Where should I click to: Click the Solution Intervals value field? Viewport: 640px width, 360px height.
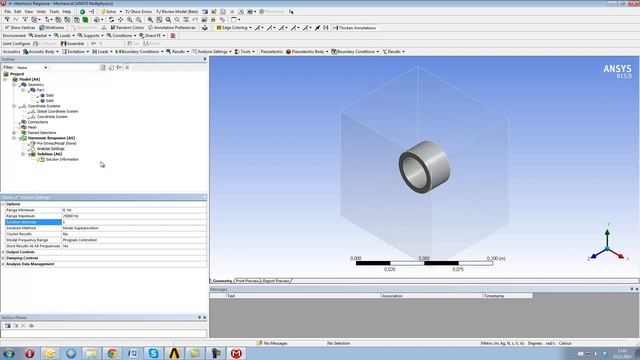coord(134,222)
